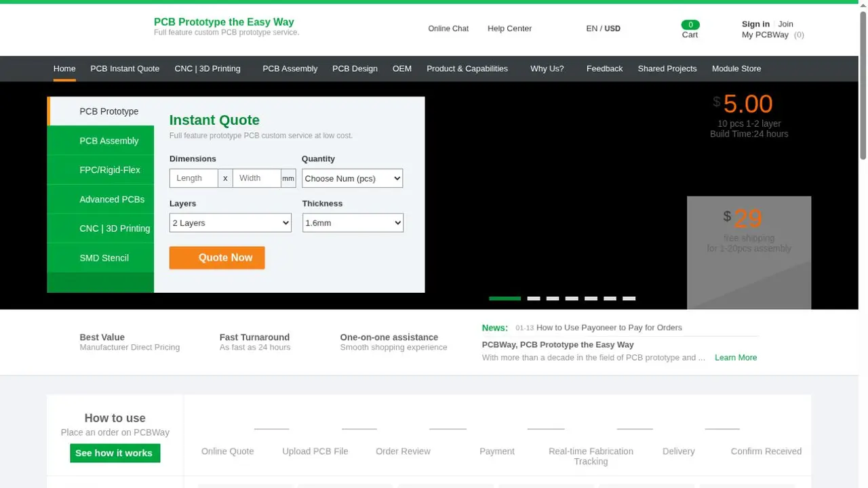Open the EN / USD language currency selector

pyautogui.click(x=604, y=28)
